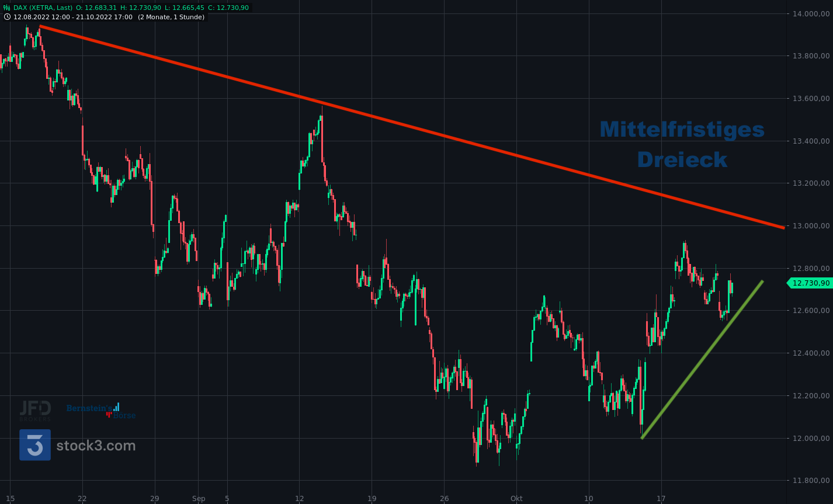Click the 13.800,00 price axis label
The width and height of the screenshot is (833, 504).
tap(812, 56)
